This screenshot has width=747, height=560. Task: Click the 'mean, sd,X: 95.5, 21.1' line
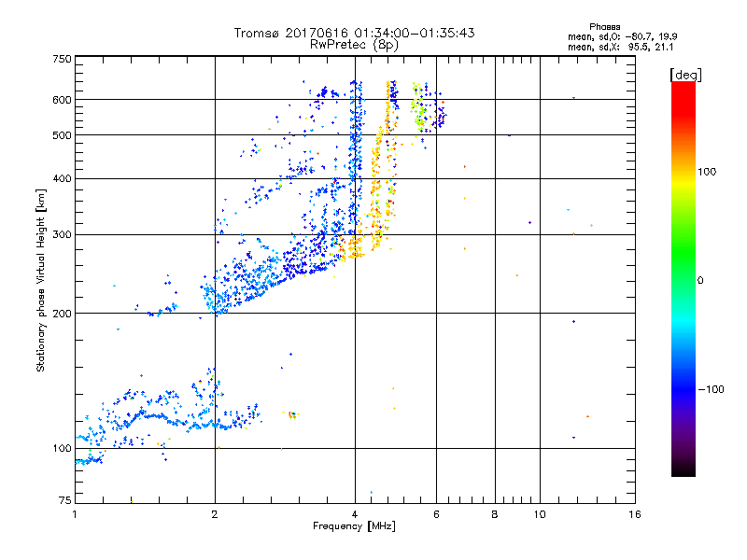pos(621,48)
